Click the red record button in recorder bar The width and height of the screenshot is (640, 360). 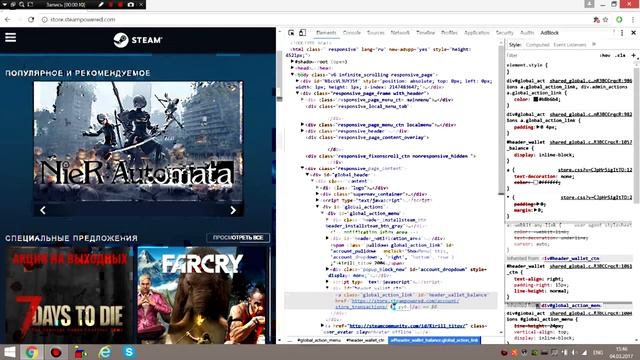(120, 4)
